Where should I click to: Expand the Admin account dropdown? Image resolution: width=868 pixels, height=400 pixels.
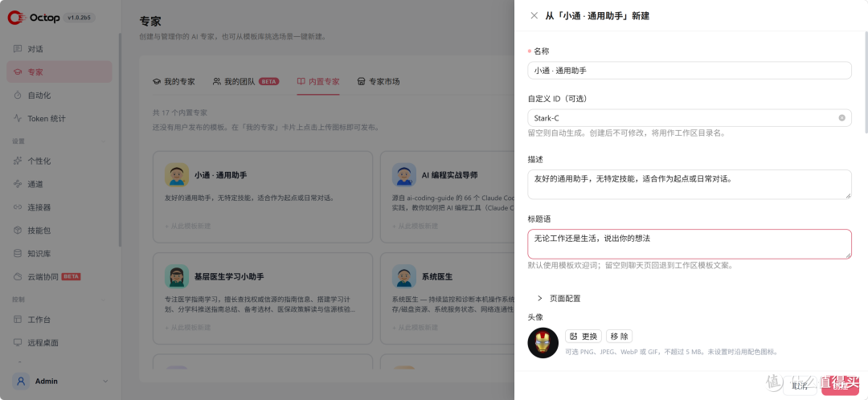[105, 382]
